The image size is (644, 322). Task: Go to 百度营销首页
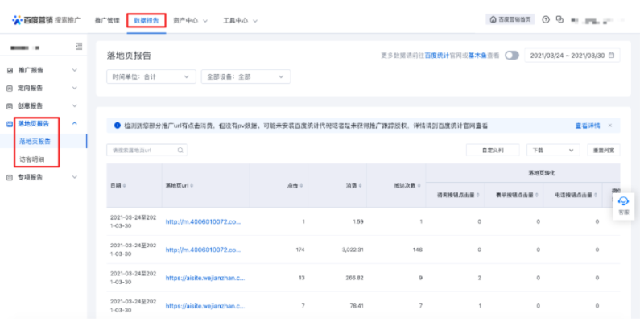510,19
